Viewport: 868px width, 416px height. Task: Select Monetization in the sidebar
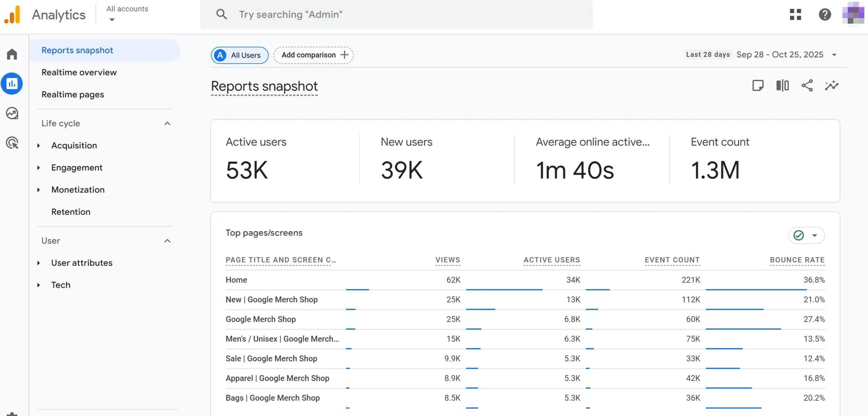point(78,190)
